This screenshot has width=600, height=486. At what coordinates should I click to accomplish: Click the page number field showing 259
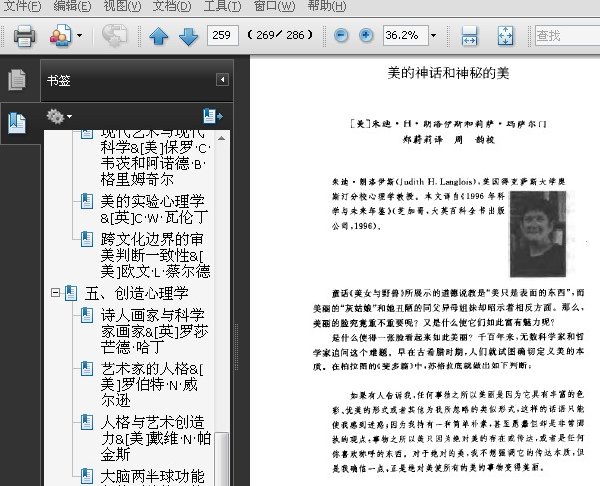(222, 36)
